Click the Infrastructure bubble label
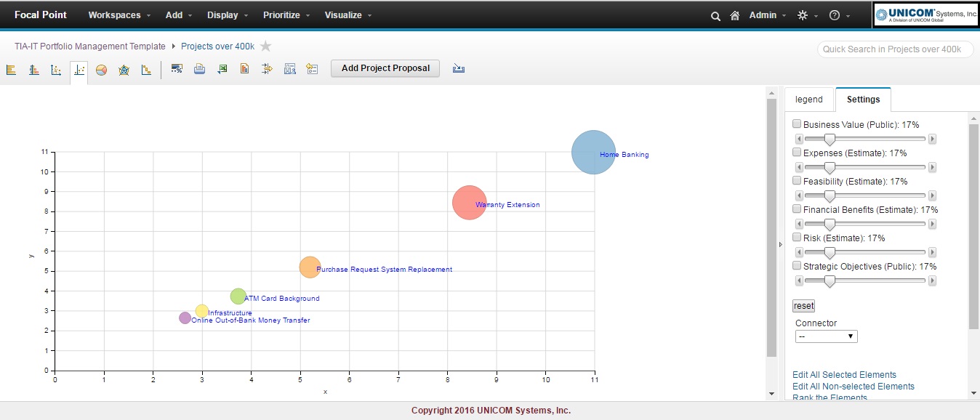This screenshot has height=420, width=980. point(230,313)
